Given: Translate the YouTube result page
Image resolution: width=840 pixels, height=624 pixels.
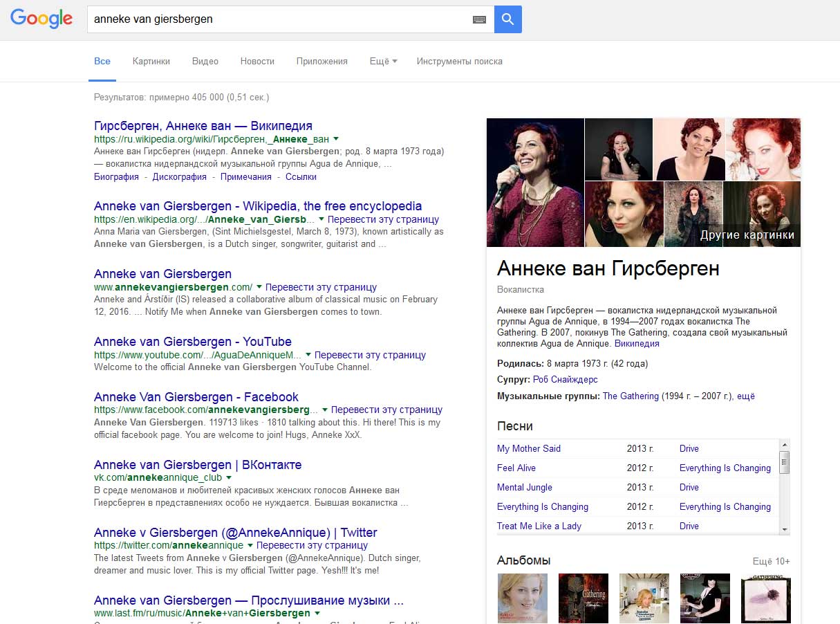Looking at the screenshot, I should tap(371, 355).
